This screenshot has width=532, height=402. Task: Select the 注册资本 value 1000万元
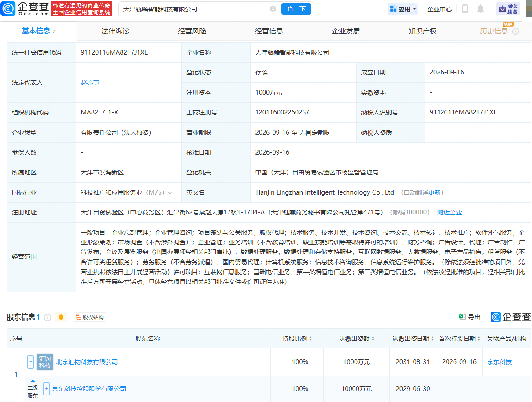pyautogui.click(x=269, y=92)
